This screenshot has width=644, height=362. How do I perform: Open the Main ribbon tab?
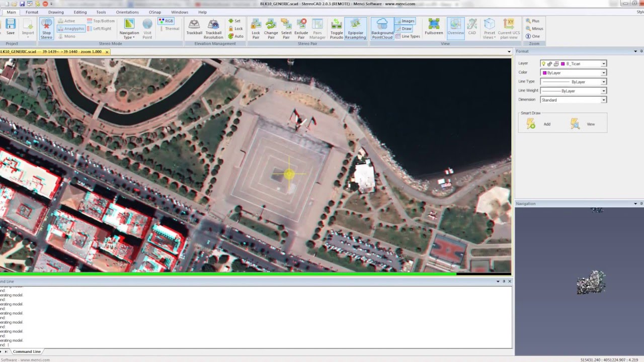point(11,12)
